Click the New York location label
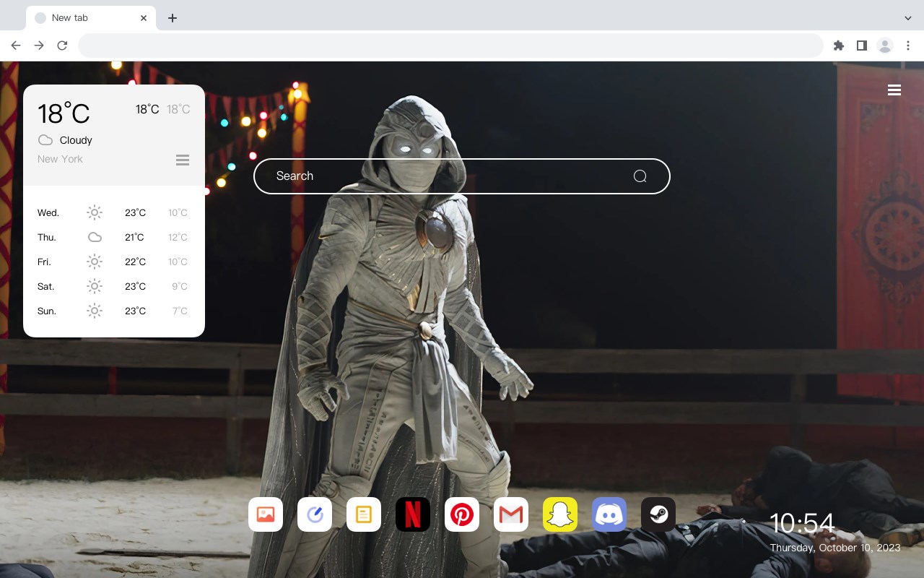This screenshot has width=924, height=578. click(x=60, y=159)
